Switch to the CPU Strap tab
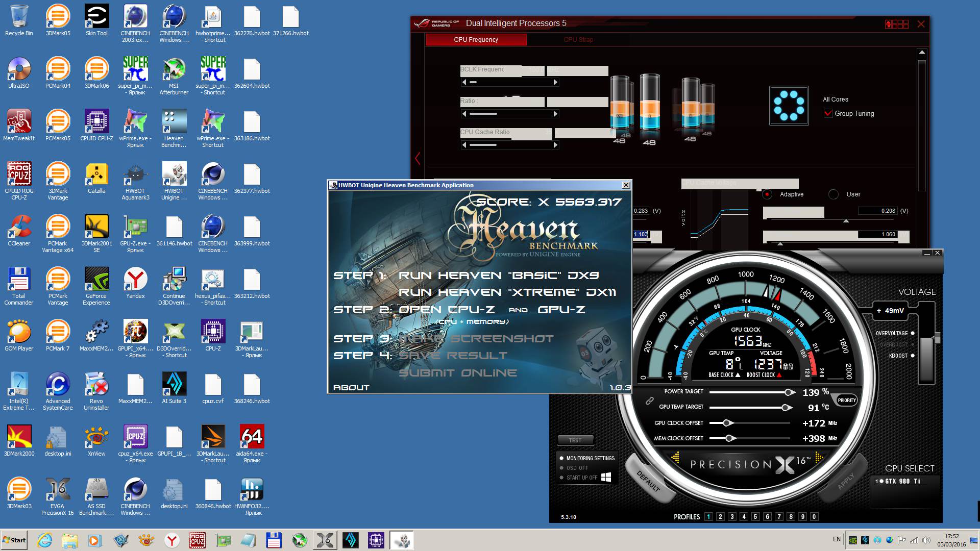This screenshot has height=551, width=980. (x=578, y=39)
